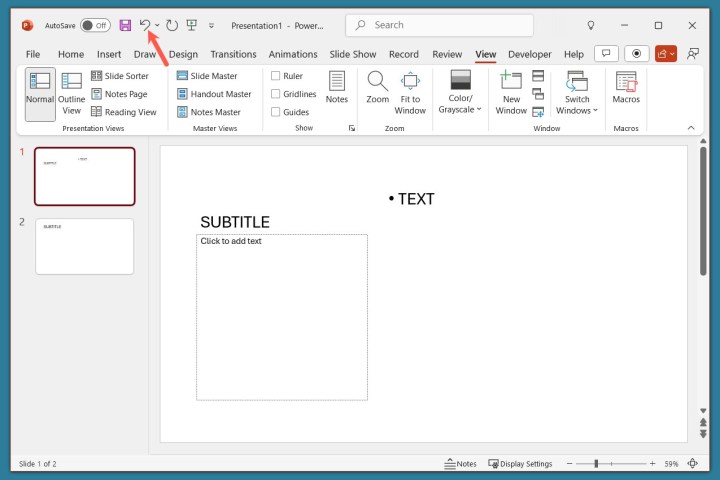Enable the Gridlines checkbox
The width and height of the screenshot is (720, 480).
coord(276,94)
